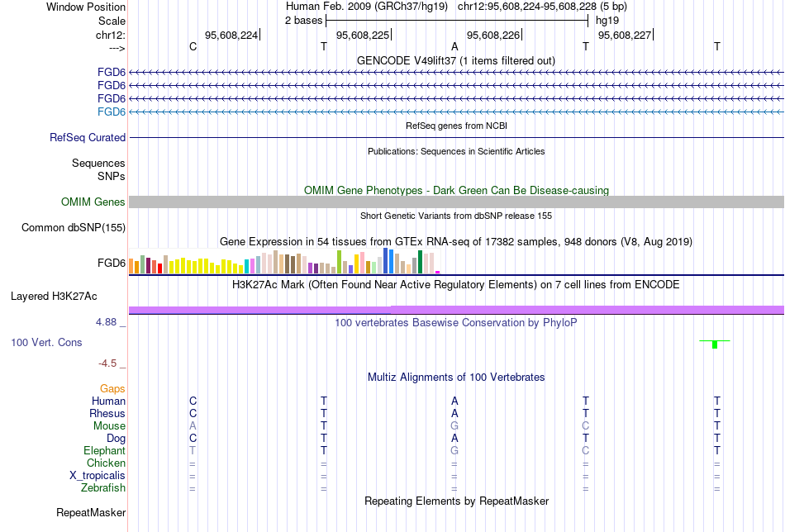Click the GENCODE V49lift37 track title
Image resolution: width=785 pixels, height=532 pixels.
(455, 60)
